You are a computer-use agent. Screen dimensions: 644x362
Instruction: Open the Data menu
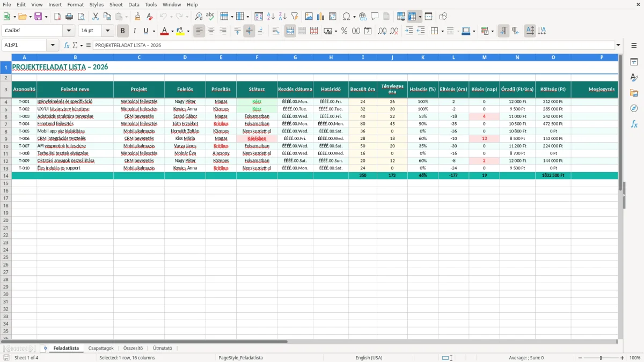pyautogui.click(x=134, y=4)
